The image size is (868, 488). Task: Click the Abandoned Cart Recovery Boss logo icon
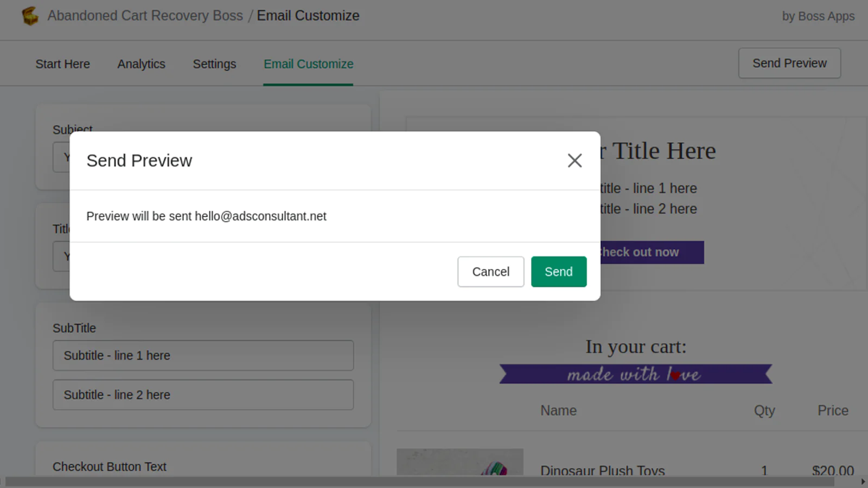coord(30,16)
